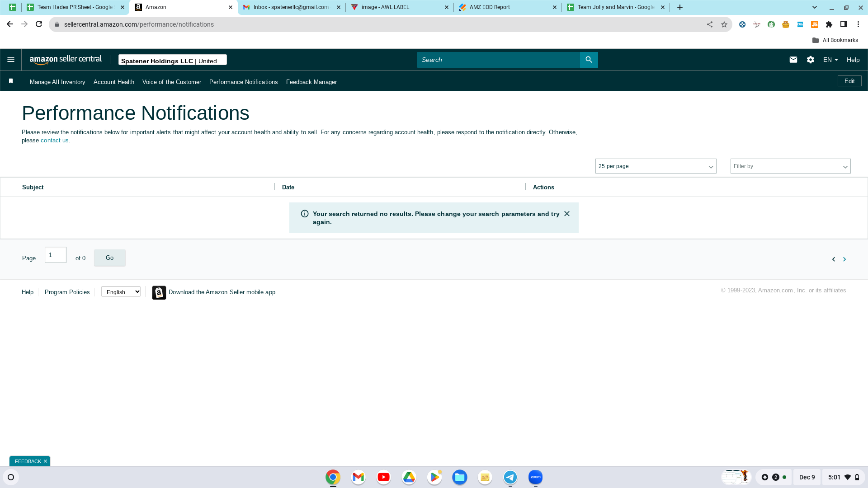Click the ChromeOS launcher button
Image resolution: width=868 pixels, height=488 pixels.
pos(11,477)
